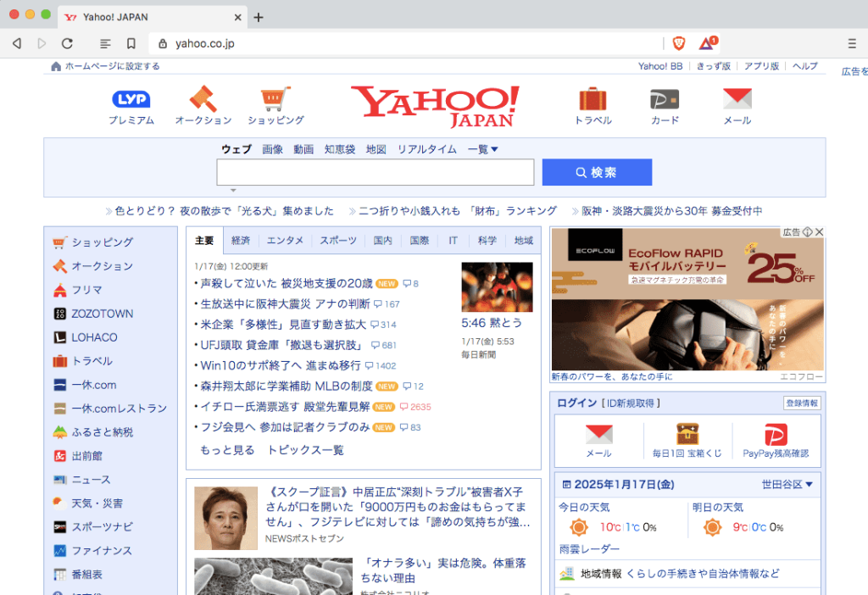Viewport: 868px width, 595px height.
Task: Open the ヘルプ link
Action: (x=804, y=66)
